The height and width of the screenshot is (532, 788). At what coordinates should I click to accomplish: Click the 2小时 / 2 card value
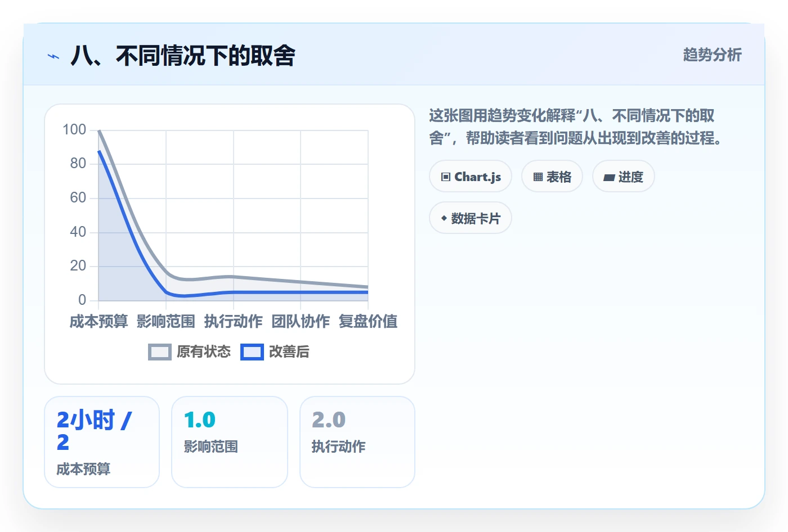[95, 431]
